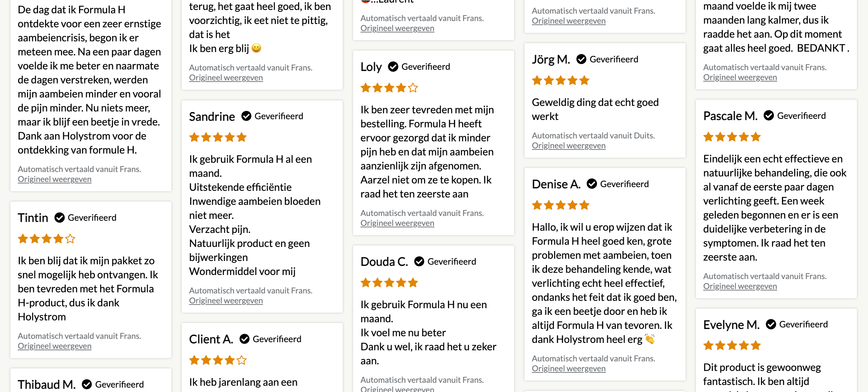The image size is (868, 392).
Task: Show original of Sandrine's review
Action: [x=226, y=301]
